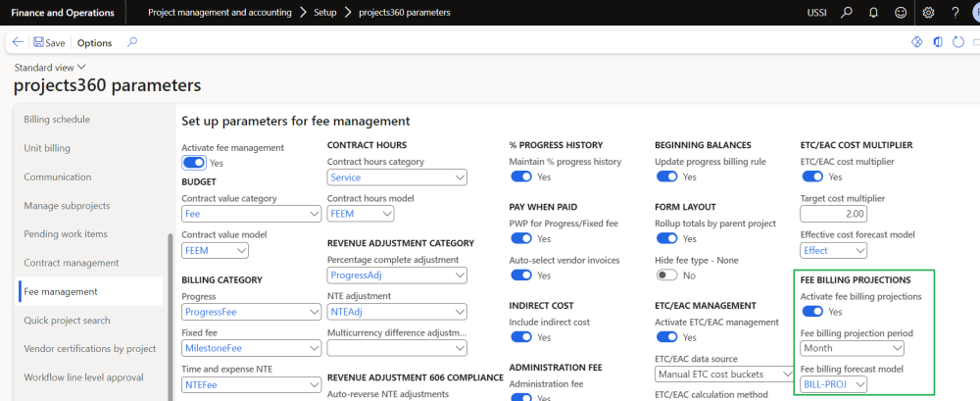Screen dimensions: 980x401
Task: Click the smiley feedback icon
Action: (896, 13)
